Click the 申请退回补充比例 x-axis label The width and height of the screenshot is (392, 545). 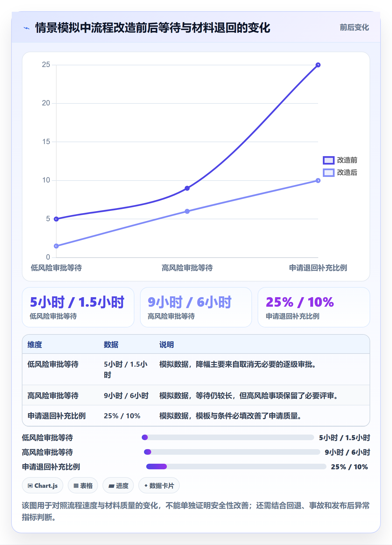[318, 268]
